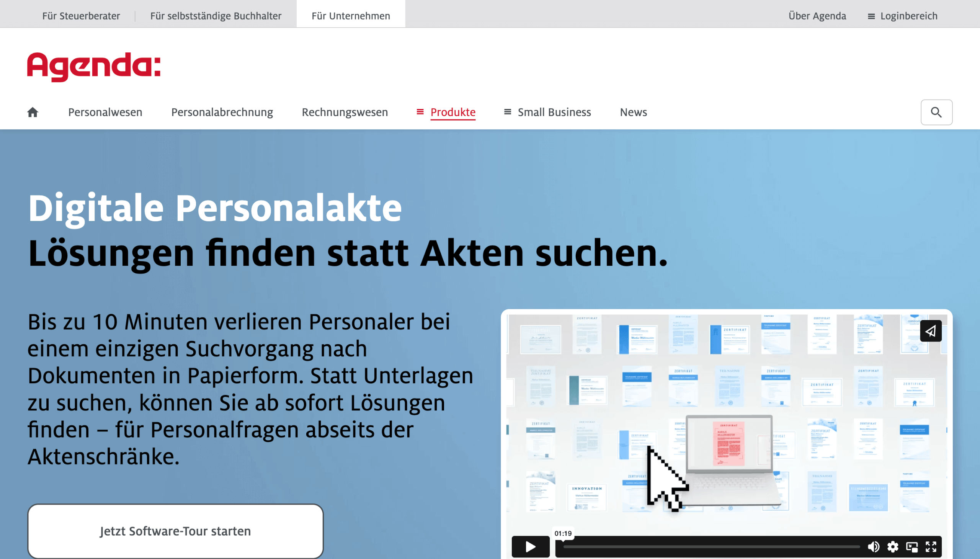Click the Agenda logo

click(94, 67)
